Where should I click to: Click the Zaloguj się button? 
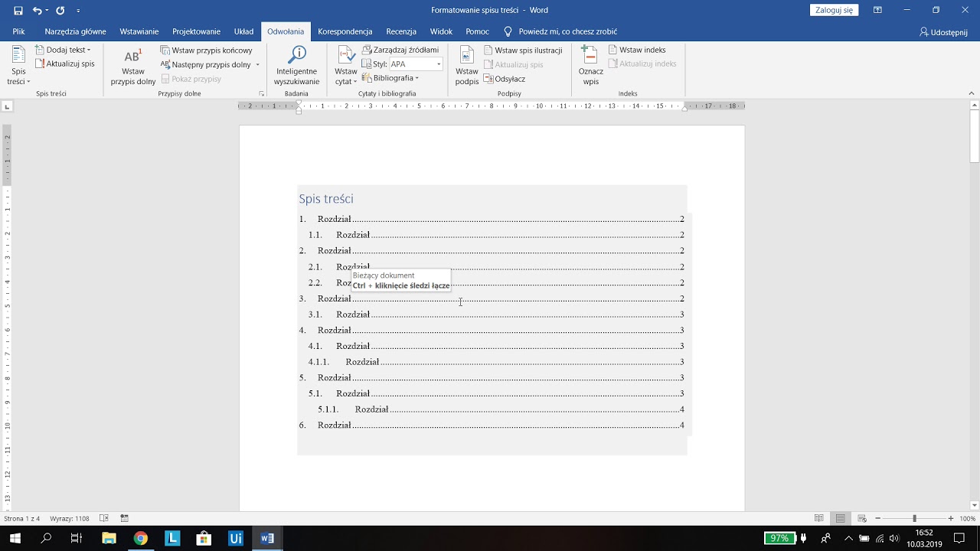[834, 10]
